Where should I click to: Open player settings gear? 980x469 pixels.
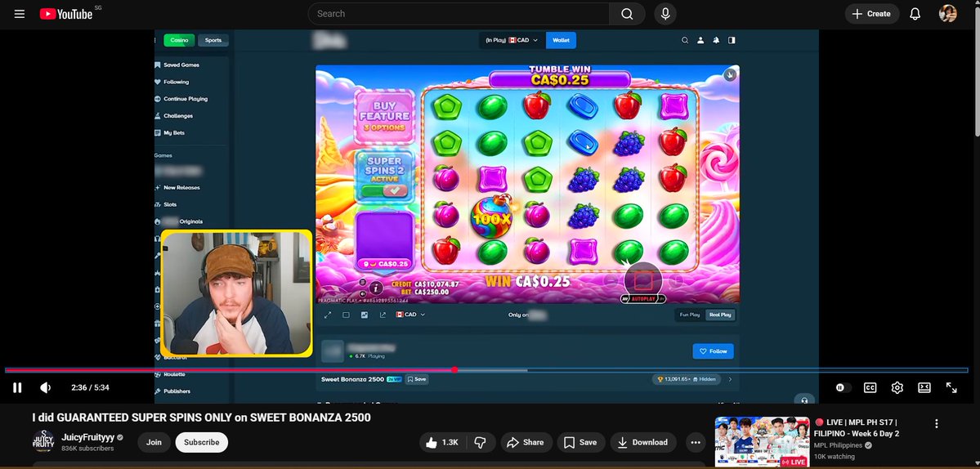pyautogui.click(x=897, y=388)
